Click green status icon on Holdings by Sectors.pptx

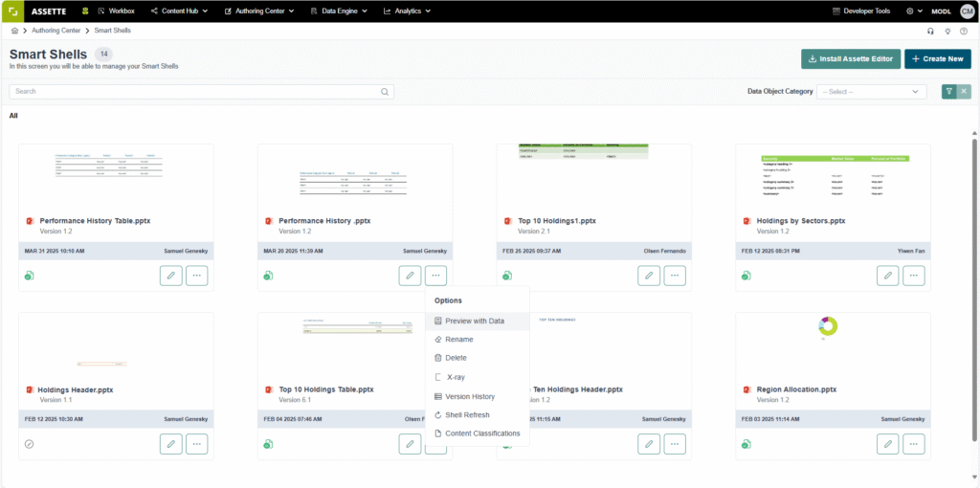point(746,276)
